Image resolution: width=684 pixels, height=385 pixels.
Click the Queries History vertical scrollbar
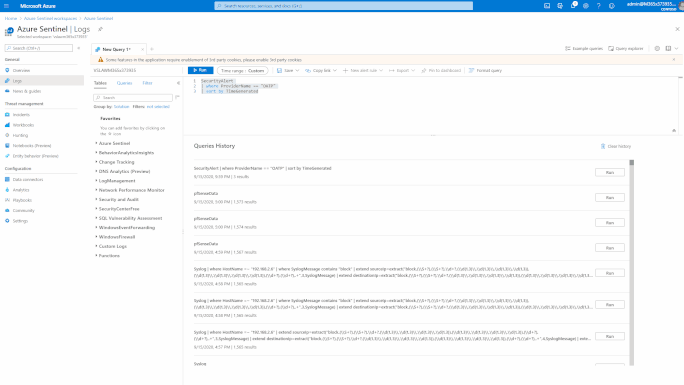[x=631, y=262]
